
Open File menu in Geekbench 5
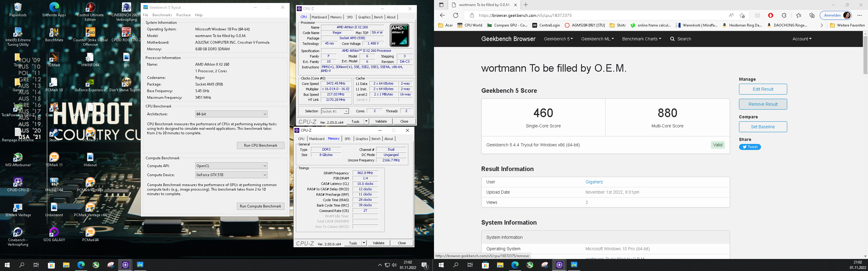pos(146,15)
